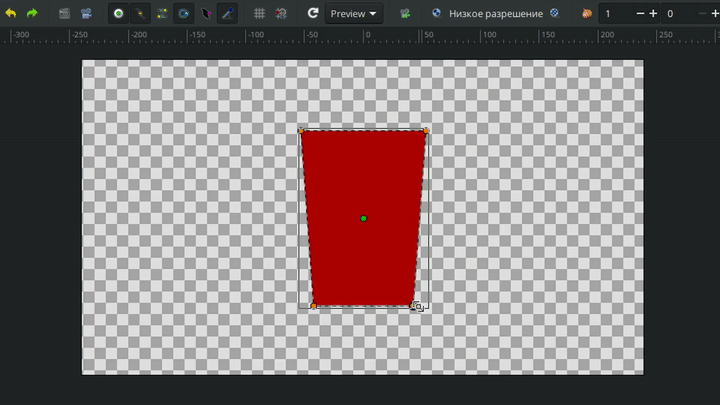720x405 pixels.
Task: Toggle angle handles display
Action: pos(228,14)
